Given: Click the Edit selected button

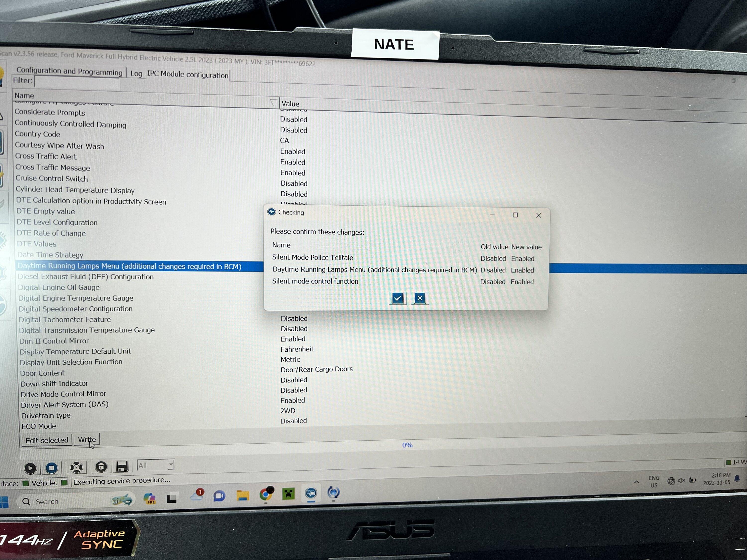Looking at the screenshot, I should tap(47, 440).
